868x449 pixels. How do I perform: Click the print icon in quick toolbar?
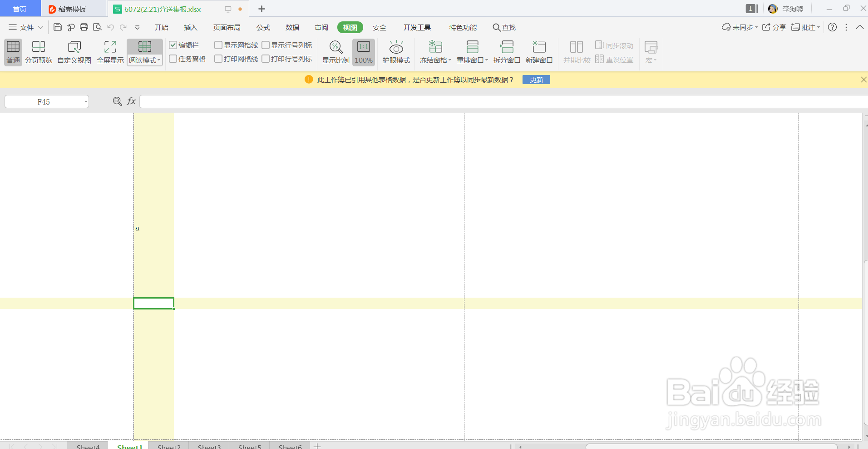click(84, 27)
